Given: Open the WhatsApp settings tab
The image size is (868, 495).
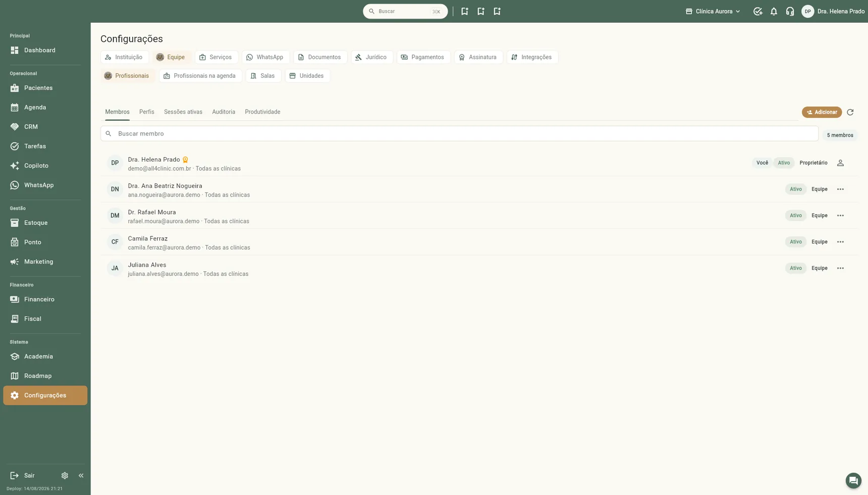Looking at the screenshot, I should (x=265, y=57).
